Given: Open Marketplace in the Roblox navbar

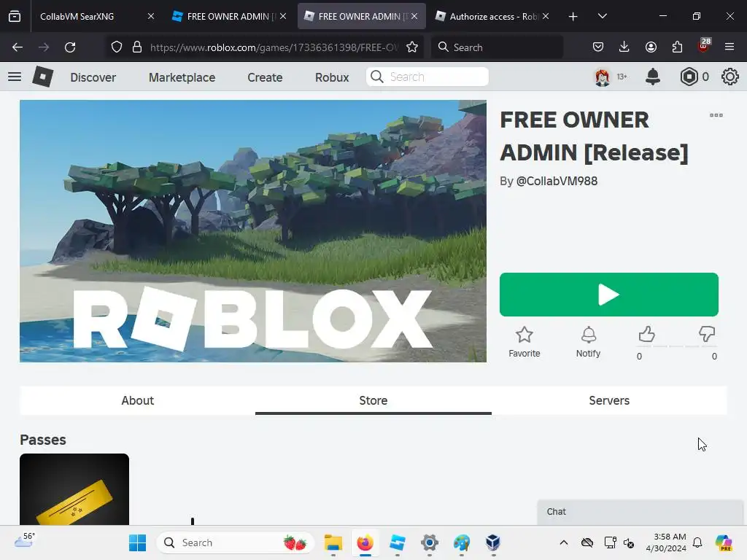Looking at the screenshot, I should 182,77.
